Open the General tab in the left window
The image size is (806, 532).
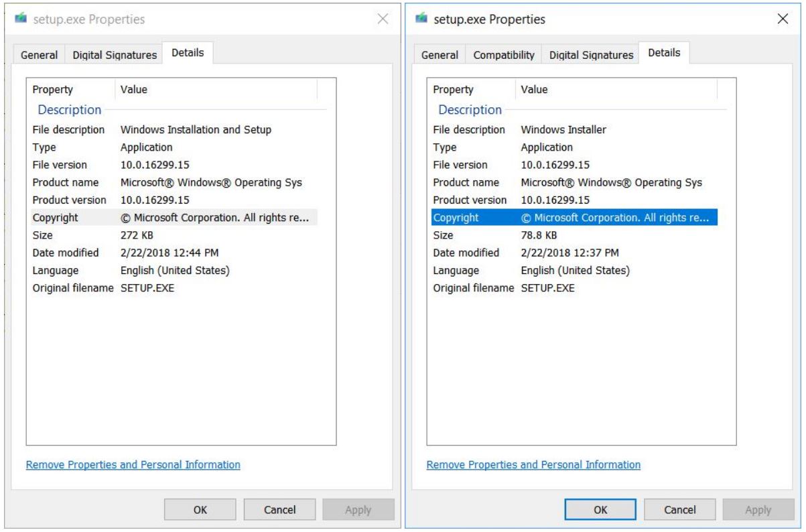click(39, 55)
